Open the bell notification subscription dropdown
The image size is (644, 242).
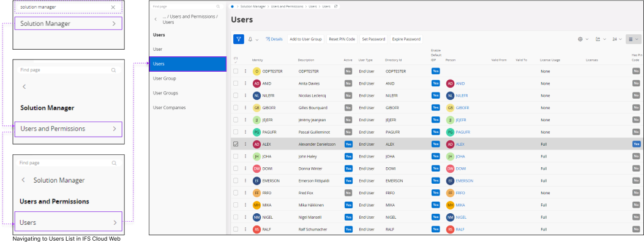[253, 39]
